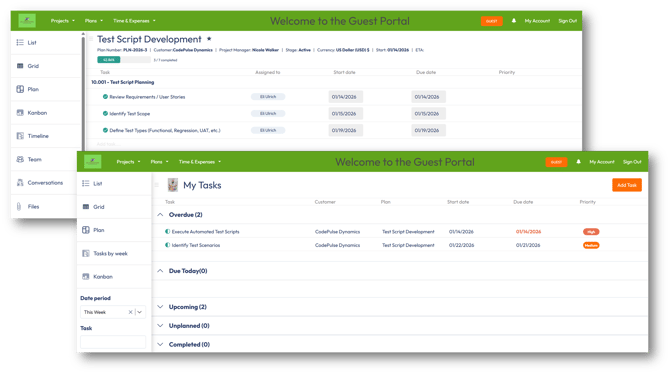Open Plans dropdown in back window
The height and width of the screenshot is (374, 670).
pos(94,21)
